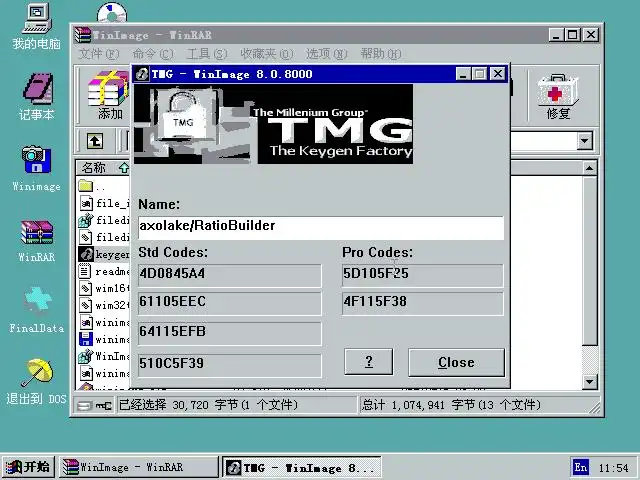The width and height of the screenshot is (640, 480).
Task: Select the keygen file in WinRAR list
Action: tap(104, 254)
